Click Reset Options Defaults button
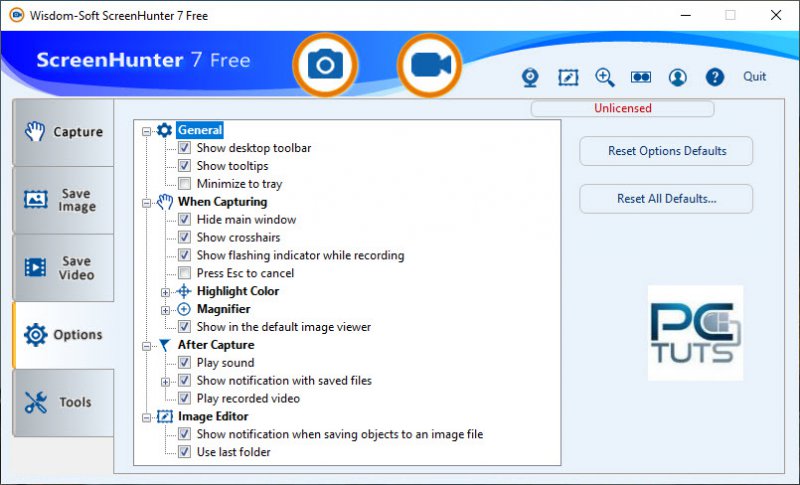Viewport: 800px width, 485px height. tap(666, 151)
